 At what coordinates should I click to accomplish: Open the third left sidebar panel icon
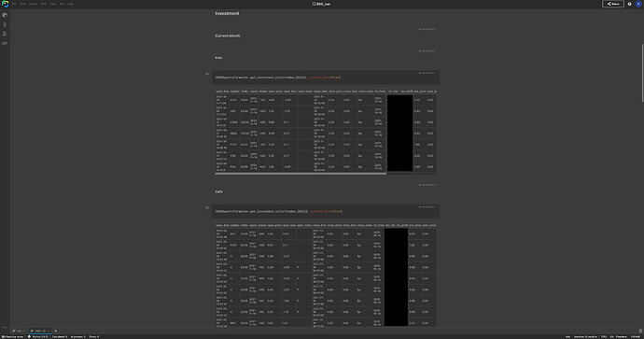pos(5,34)
